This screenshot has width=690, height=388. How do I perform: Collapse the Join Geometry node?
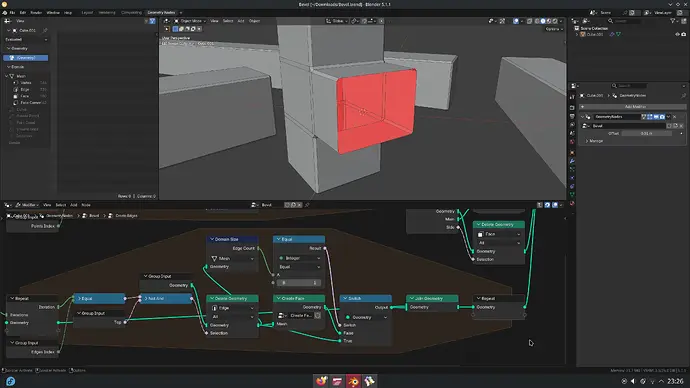click(x=411, y=299)
